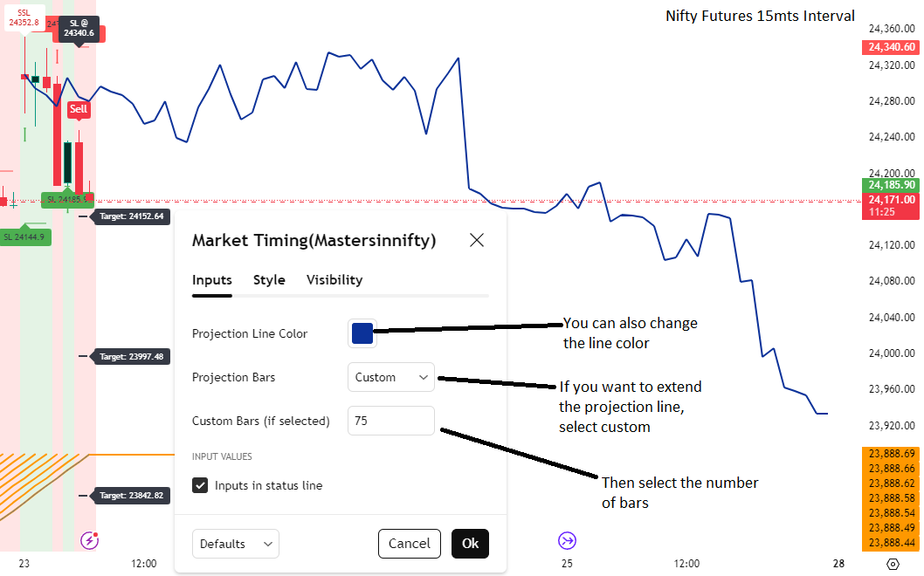Close the Market Timing settings dialog
The image size is (924, 576).
477,240
